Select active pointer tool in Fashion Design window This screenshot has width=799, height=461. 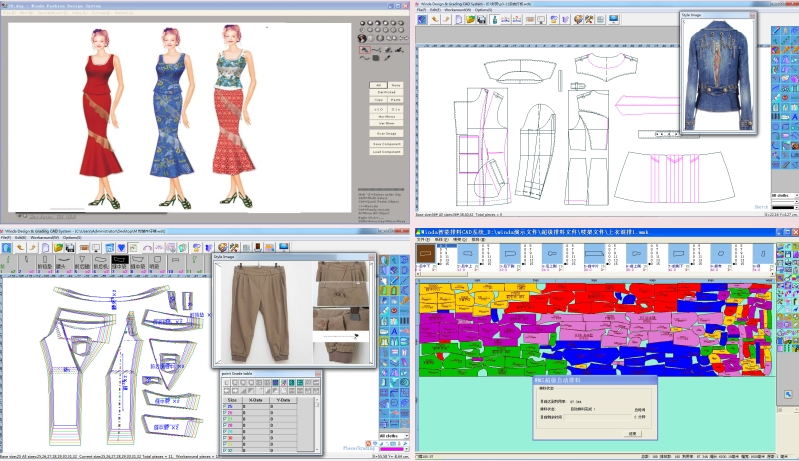(x=365, y=49)
